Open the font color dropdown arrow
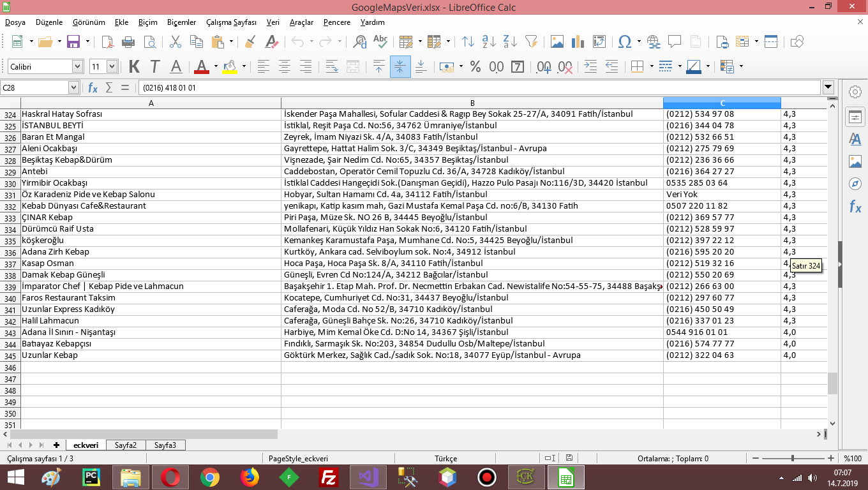868x490 pixels. click(216, 66)
